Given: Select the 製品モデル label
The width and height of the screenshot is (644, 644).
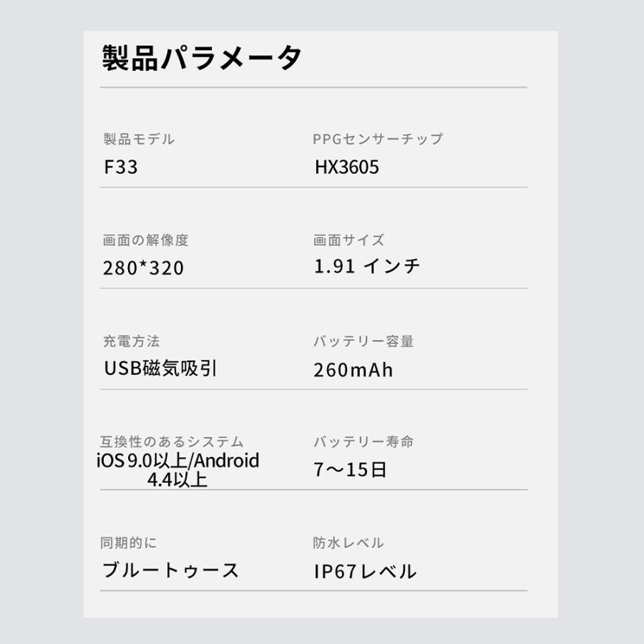Looking at the screenshot, I should point(139,139).
